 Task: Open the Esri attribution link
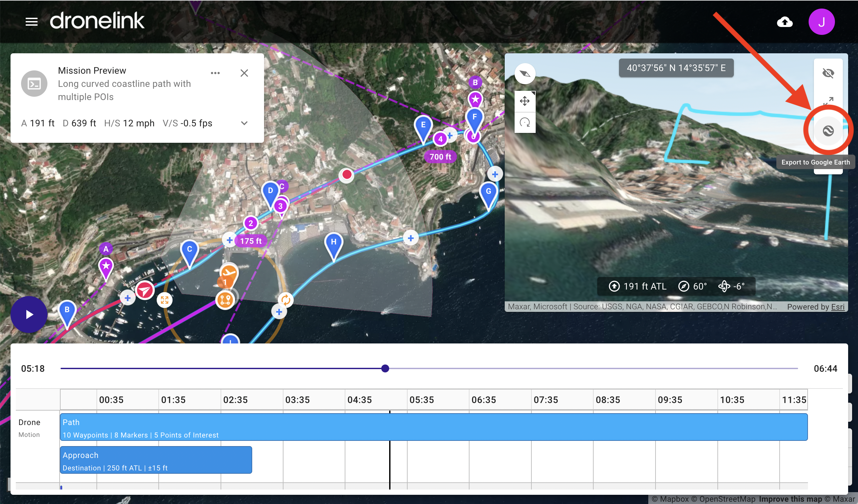[838, 307]
